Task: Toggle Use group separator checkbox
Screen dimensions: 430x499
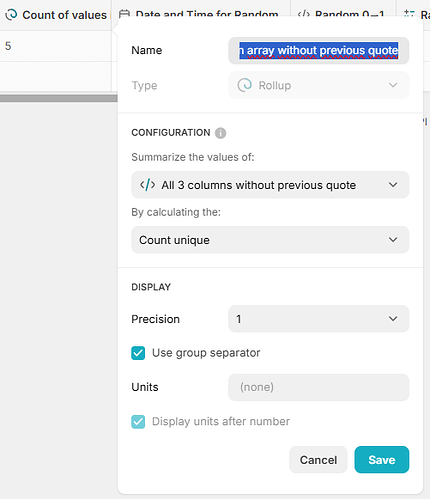Action: point(138,353)
